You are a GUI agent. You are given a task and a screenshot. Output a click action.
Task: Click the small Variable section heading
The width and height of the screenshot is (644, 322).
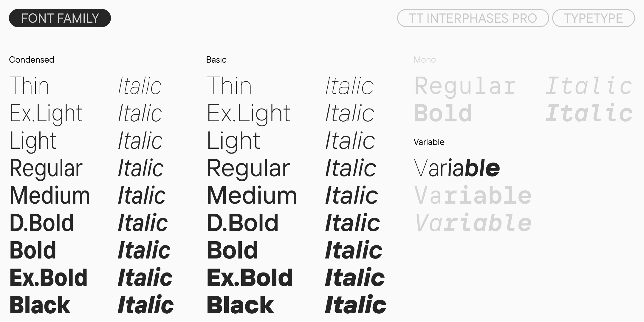(x=429, y=142)
